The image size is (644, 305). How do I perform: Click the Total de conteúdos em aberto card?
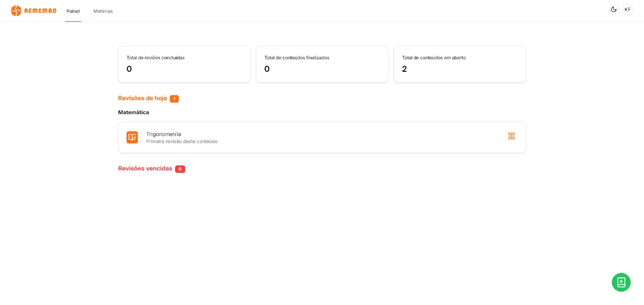[459, 64]
